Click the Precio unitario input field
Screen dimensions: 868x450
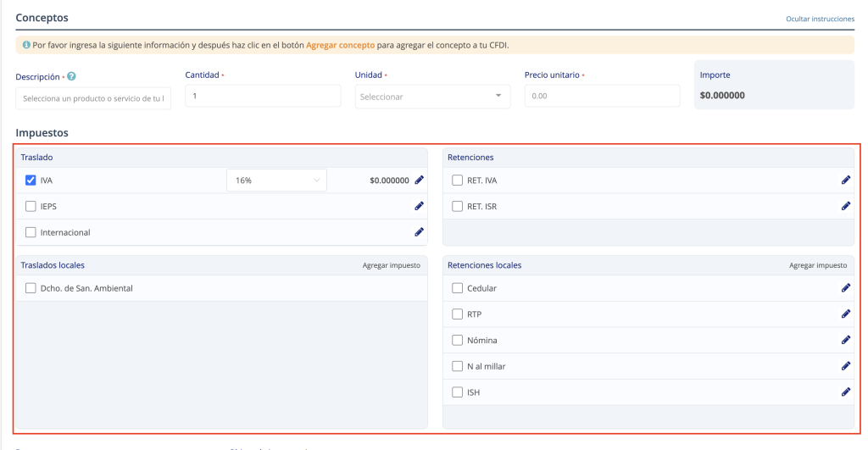click(x=603, y=96)
